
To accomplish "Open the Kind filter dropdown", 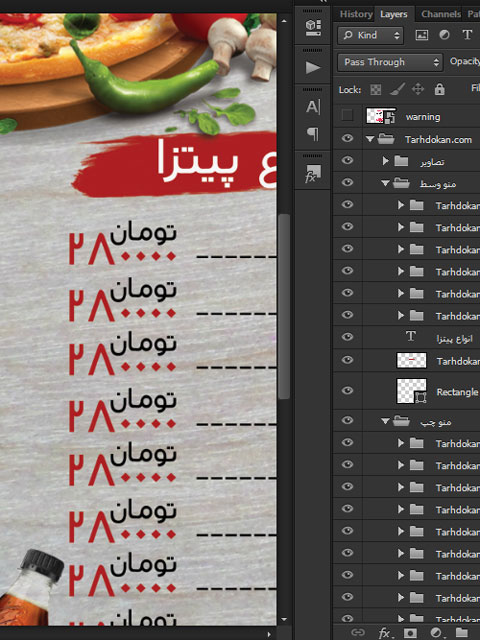I will pyautogui.click(x=371, y=36).
